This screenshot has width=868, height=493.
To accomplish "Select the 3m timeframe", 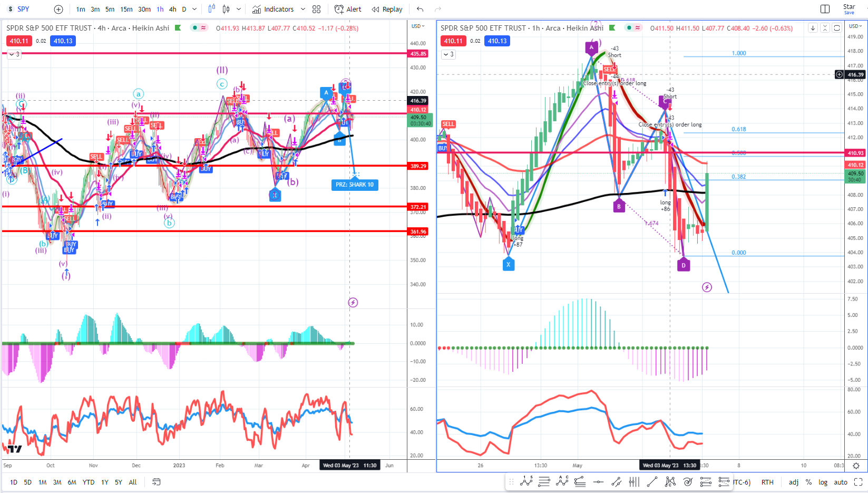I will coord(95,9).
